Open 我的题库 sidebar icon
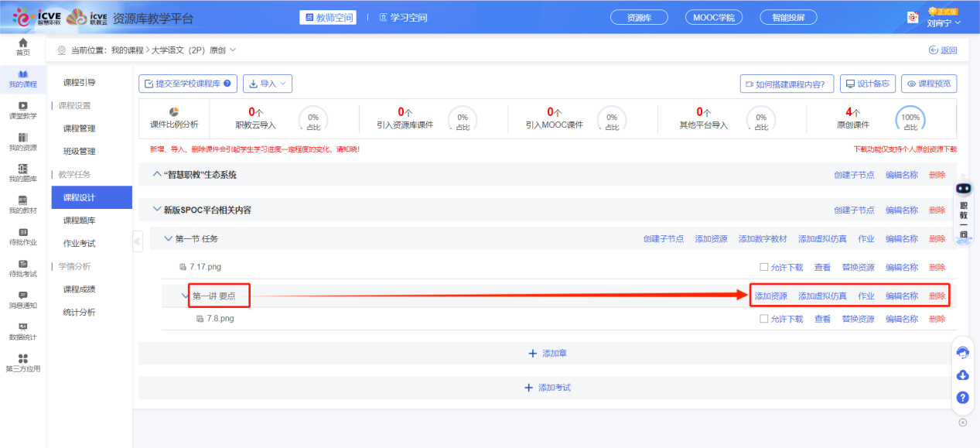Viewport: 980px width, 448px height. [x=23, y=173]
